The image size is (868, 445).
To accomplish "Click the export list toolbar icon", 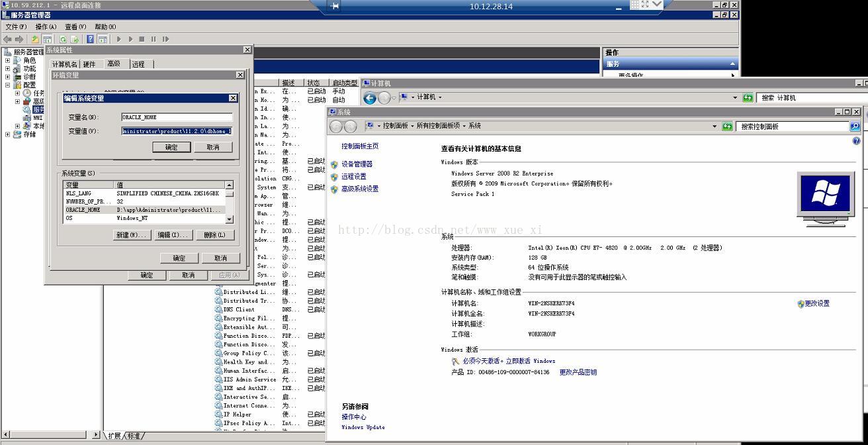I will pyautogui.click(x=75, y=39).
